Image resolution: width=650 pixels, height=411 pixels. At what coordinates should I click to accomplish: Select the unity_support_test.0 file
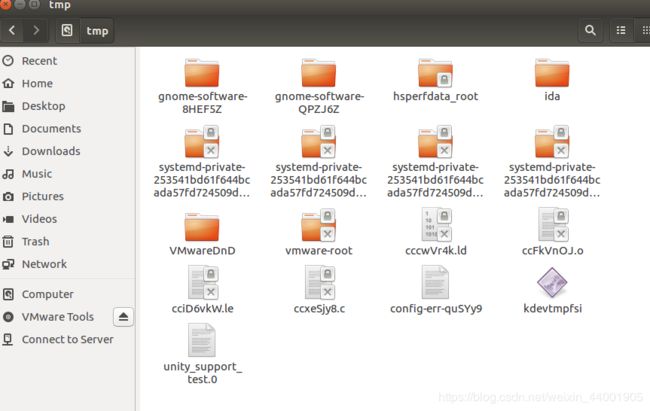(202, 355)
